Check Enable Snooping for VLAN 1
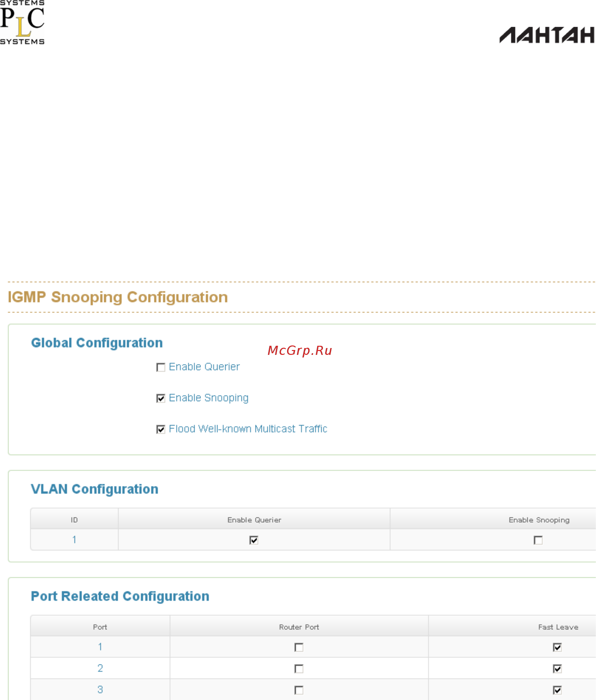The height and width of the screenshot is (700, 596). pyautogui.click(x=538, y=540)
